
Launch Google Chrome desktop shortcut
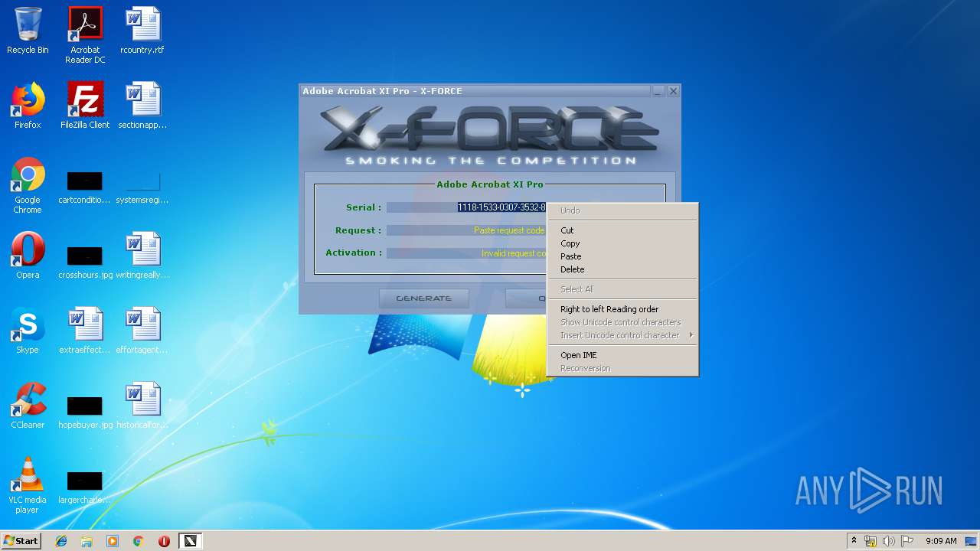[28, 185]
